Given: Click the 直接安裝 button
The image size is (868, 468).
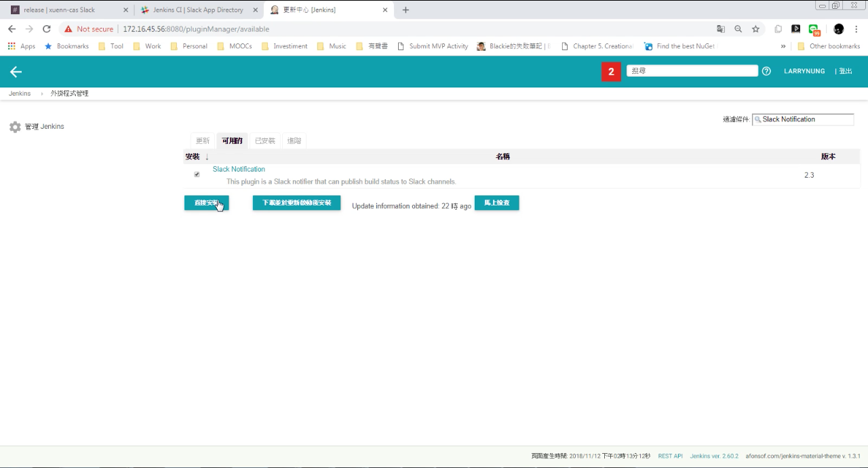Looking at the screenshot, I should click(x=207, y=203).
